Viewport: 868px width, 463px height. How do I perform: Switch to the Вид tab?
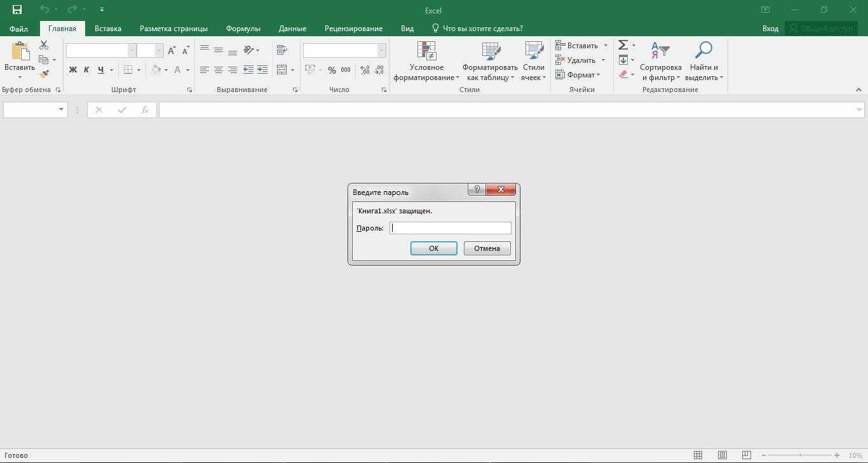(407, 29)
